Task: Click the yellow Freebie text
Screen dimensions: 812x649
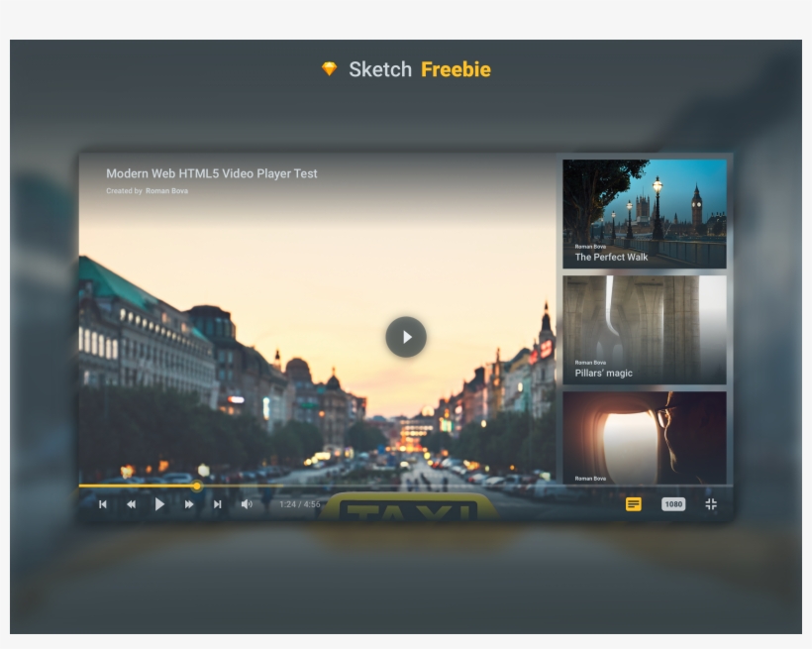Action: pyautogui.click(x=456, y=69)
